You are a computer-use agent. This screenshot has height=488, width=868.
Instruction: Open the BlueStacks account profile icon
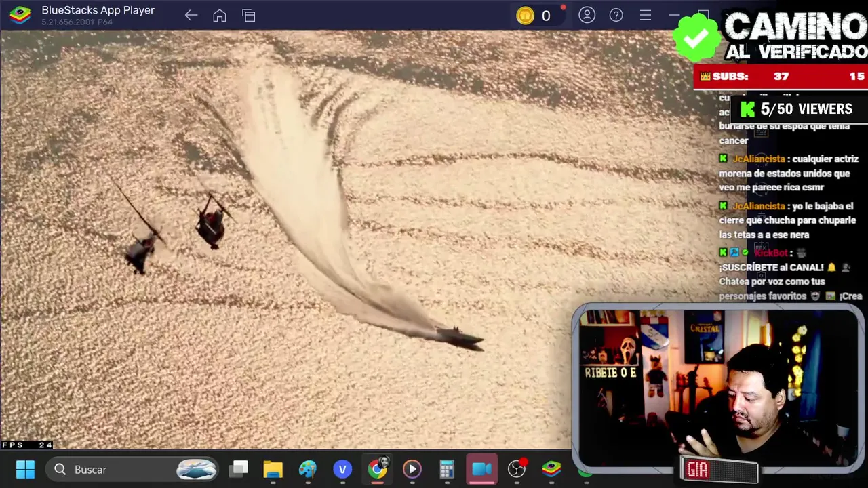coord(587,15)
